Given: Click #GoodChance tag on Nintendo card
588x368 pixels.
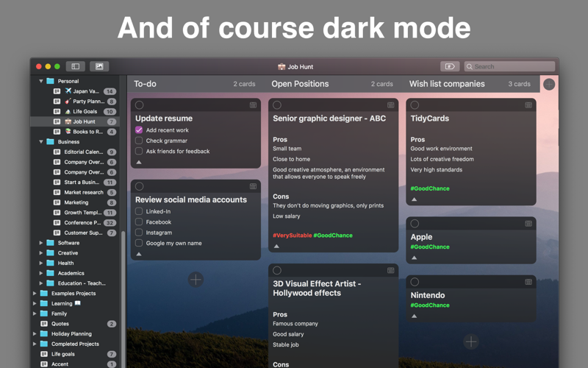Looking at the screenshot, I should coord(430,305).
